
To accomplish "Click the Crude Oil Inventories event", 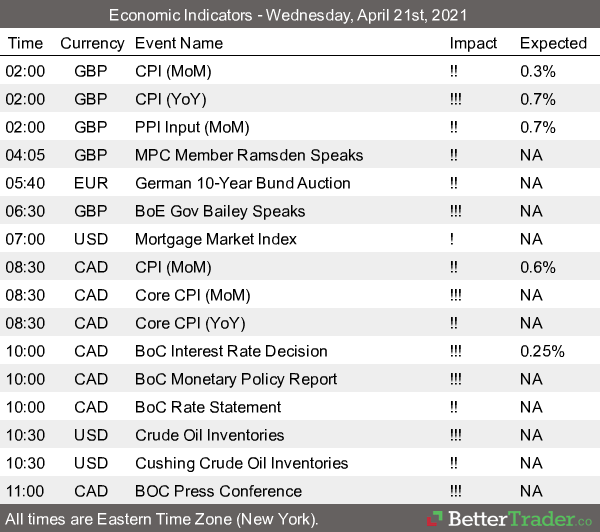I will click(209, 435).
